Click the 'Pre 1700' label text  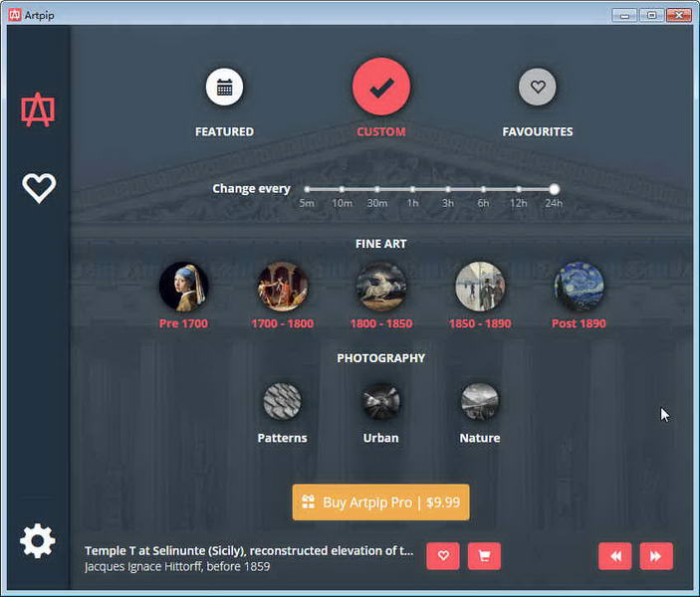pos(183,323)
